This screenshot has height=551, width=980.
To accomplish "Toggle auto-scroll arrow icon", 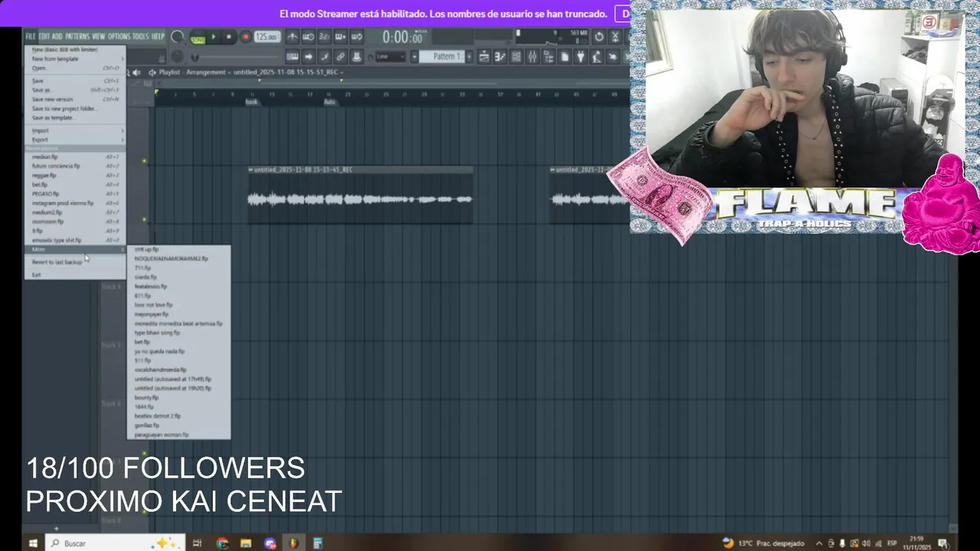I will [x=308, y=57].
